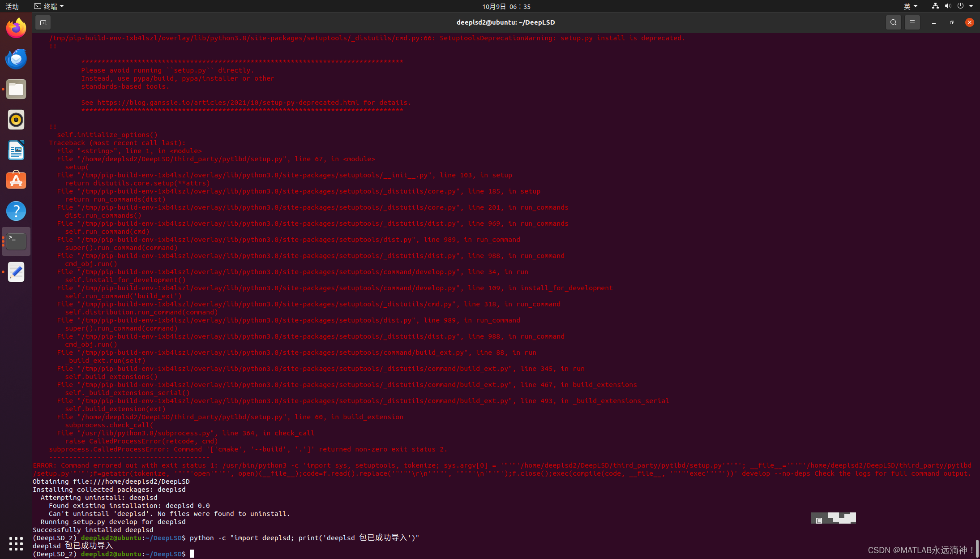980x559 pixels.
Task: Click the 'Successfully installed deeplsd' line
Action: [x=93, y=530]
